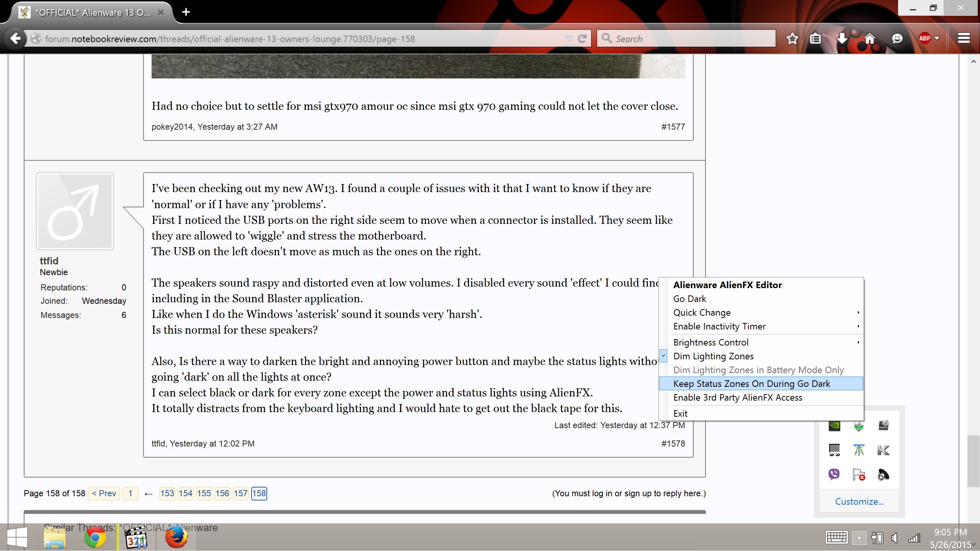Choose Exit from the AlienFX menu
This screenshot has width=980, height=551.
tap(680, 414)
